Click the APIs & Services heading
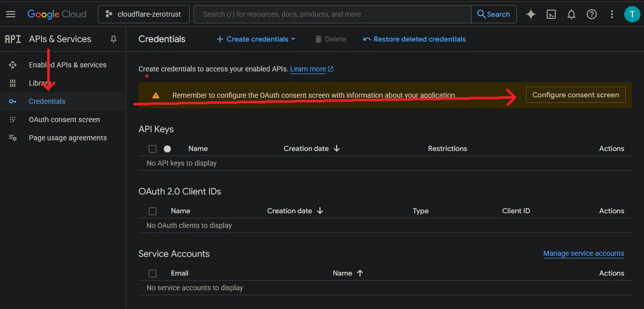The image size is (644, 309). [60, 39]
